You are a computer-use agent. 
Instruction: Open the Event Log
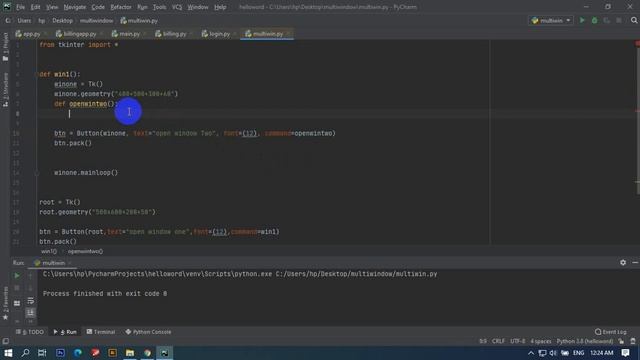[x=611, y=332]
